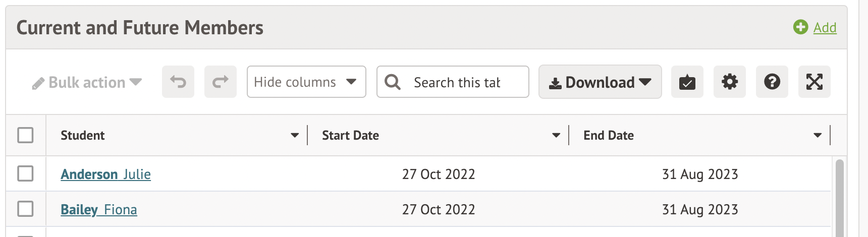
Task: Click the table's vertical scrollbar
Action: pyautogui.click(x=839, y=198)
